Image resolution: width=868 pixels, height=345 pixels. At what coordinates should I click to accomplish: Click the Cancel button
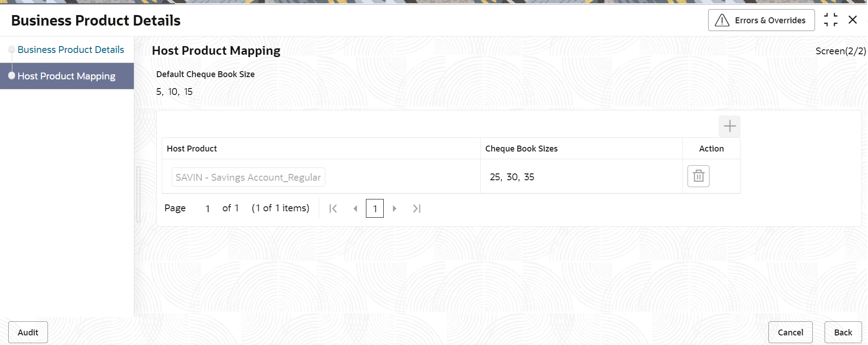tap(790, 332)
